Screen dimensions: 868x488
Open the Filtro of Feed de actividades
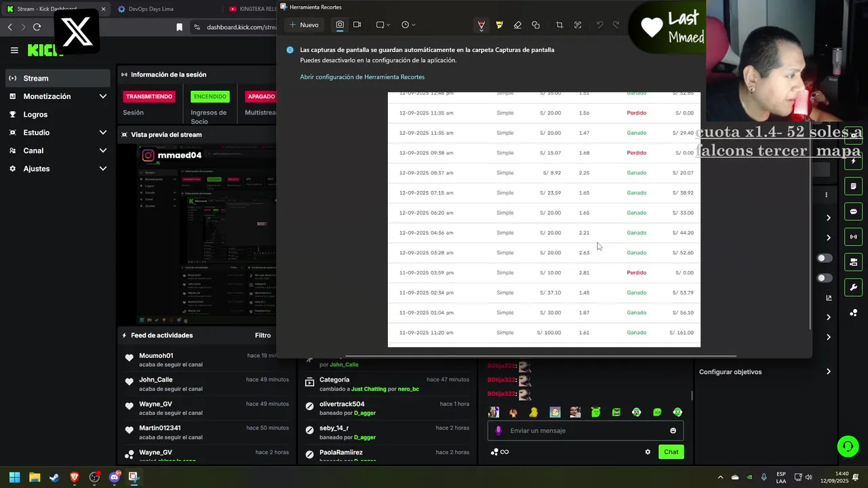pos(263,335)
